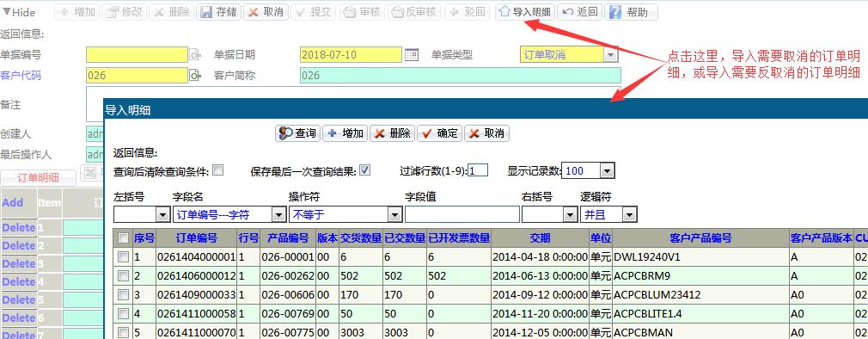Click the 字段值 text input
868x339 pixels.
462,214
